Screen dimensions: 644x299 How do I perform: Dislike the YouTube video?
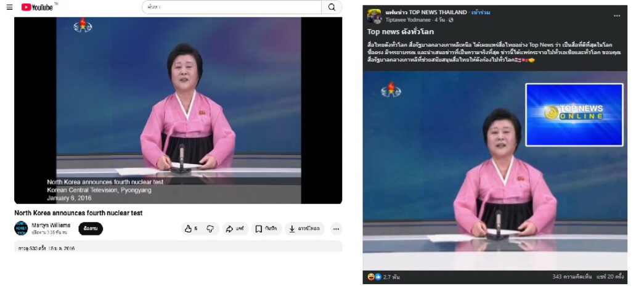(x=210, y=229)
